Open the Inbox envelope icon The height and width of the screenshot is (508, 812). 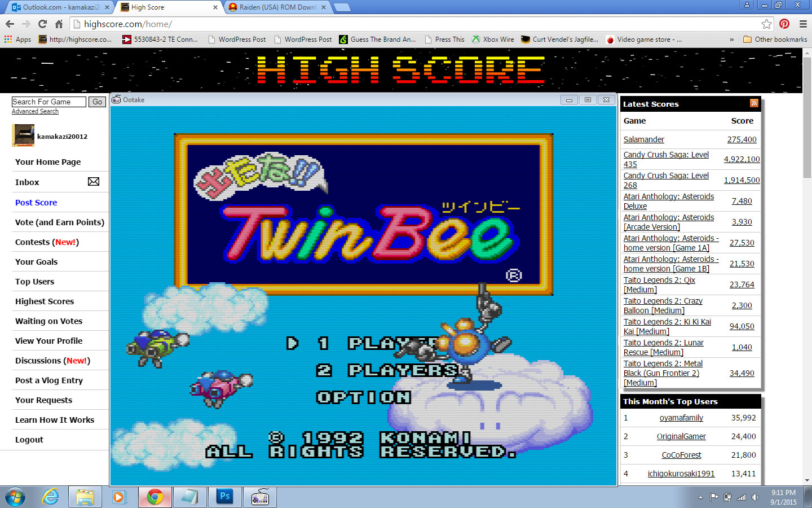point(94,182)
